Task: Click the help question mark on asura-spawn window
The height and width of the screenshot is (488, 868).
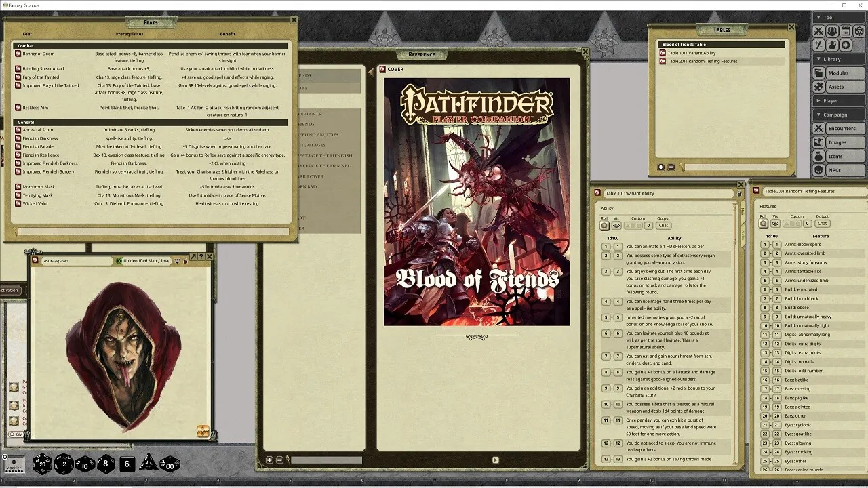Action: click(201, 257)
